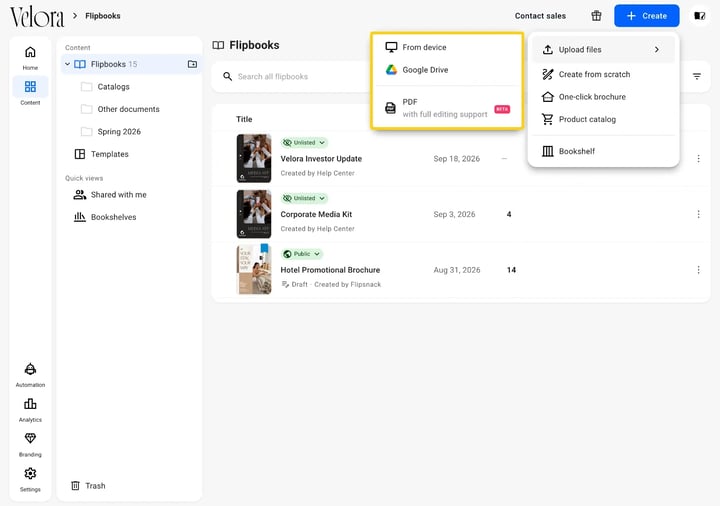720x506 pixels.
Task: Open Public dropdown for Hotel Promotional Brochure
Action: tap(301, 254)
